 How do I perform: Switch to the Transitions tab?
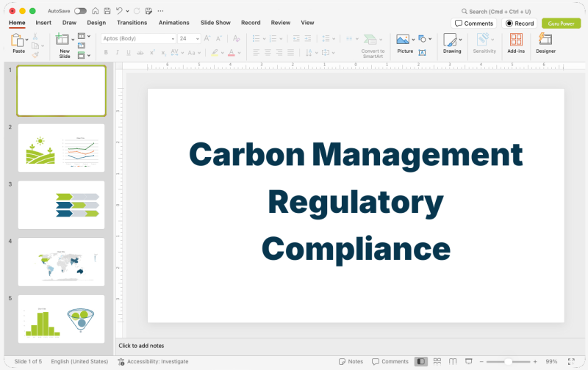click(x=132, y=23)
